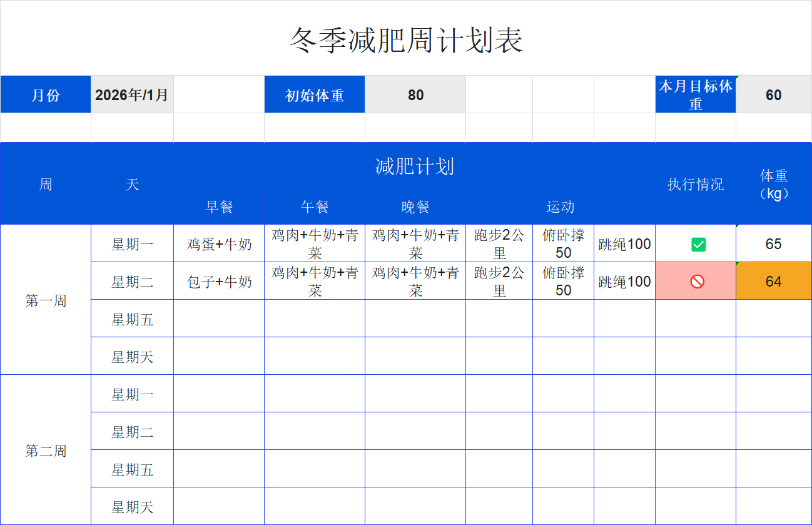Select the orange weight cell showing 64

[774, 281]
